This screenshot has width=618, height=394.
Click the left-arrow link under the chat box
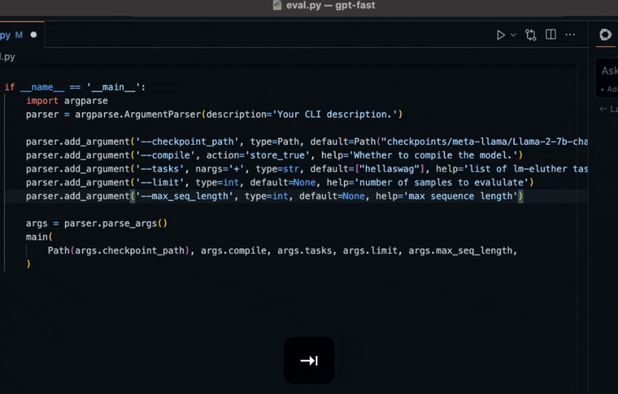[x=608, y=109]
